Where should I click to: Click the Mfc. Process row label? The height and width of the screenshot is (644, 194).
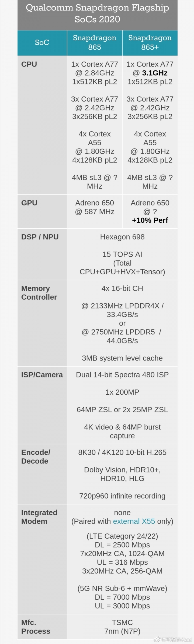(36, 627)
